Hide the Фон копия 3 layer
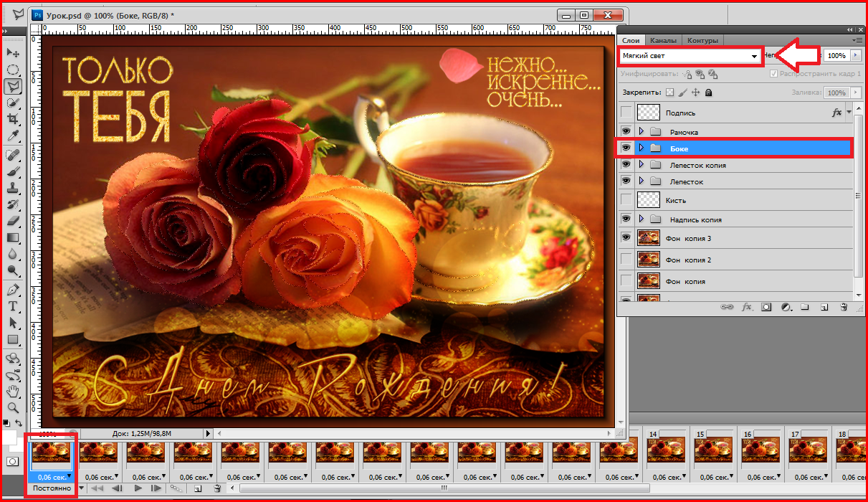Screen dimensions: 868x502 click(x=626, y=237)
